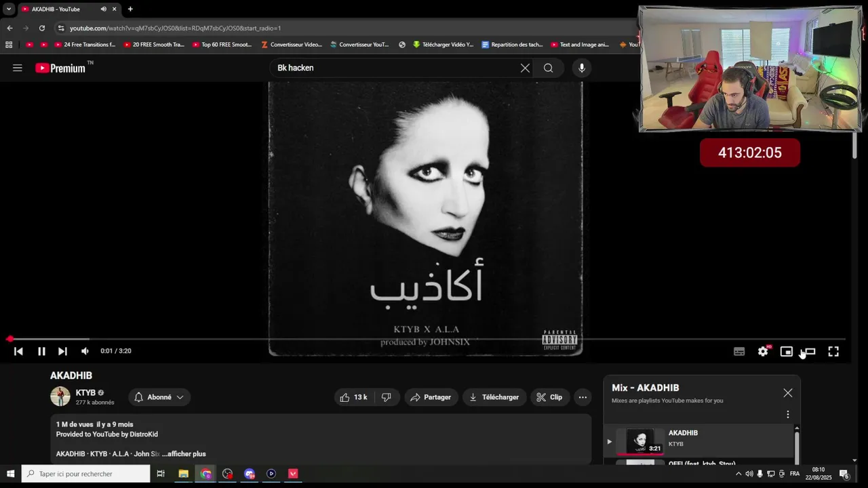868x488 pixels.
Task: Show hidden system tray icons
Action: [x=738, y=474]
